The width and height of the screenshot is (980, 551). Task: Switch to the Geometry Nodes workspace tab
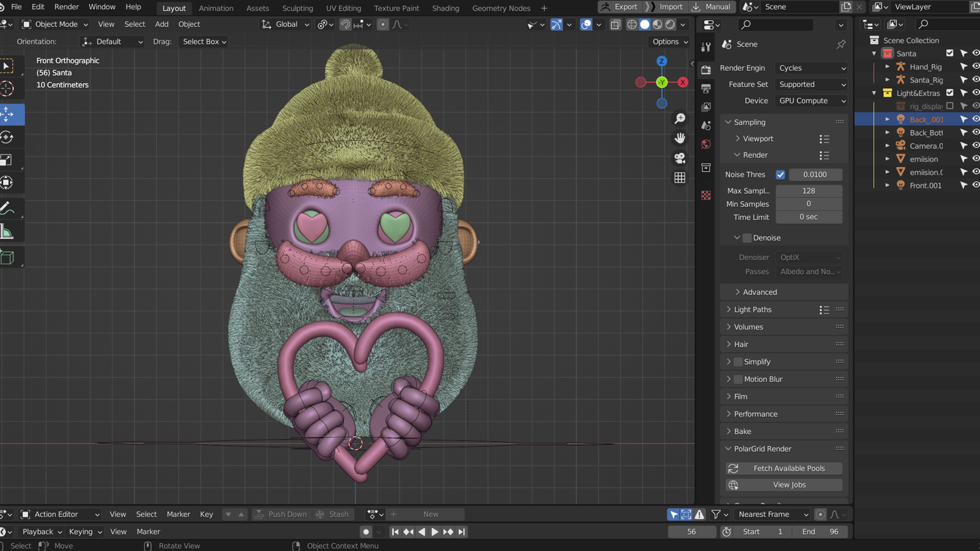pyautogui.click(x=501, y=8)
